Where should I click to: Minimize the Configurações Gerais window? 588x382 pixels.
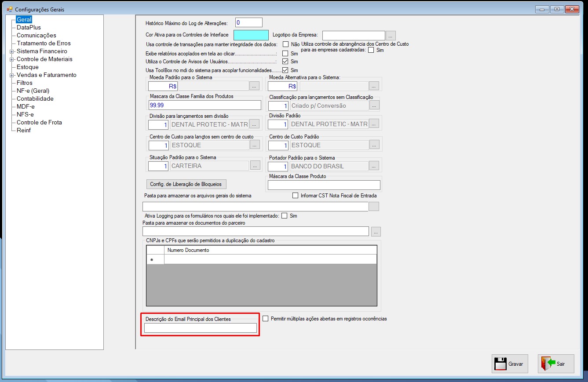coord(542,9)
